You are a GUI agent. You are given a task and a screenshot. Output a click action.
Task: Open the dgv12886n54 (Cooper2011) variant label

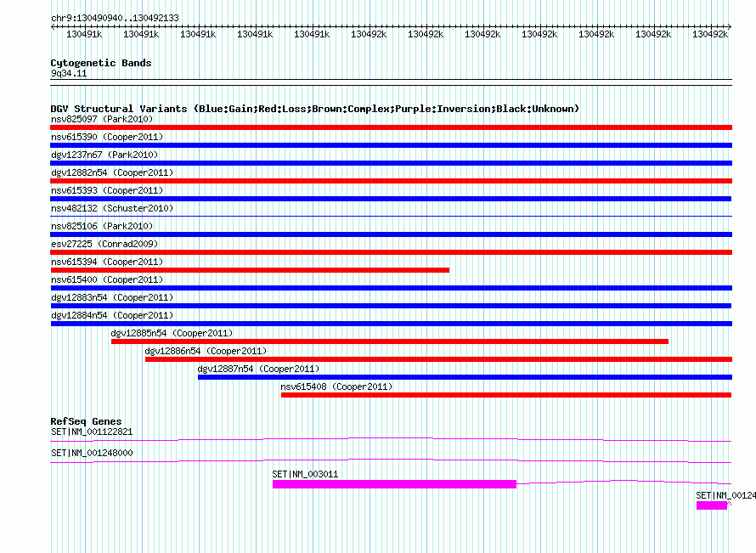[206, 351]
